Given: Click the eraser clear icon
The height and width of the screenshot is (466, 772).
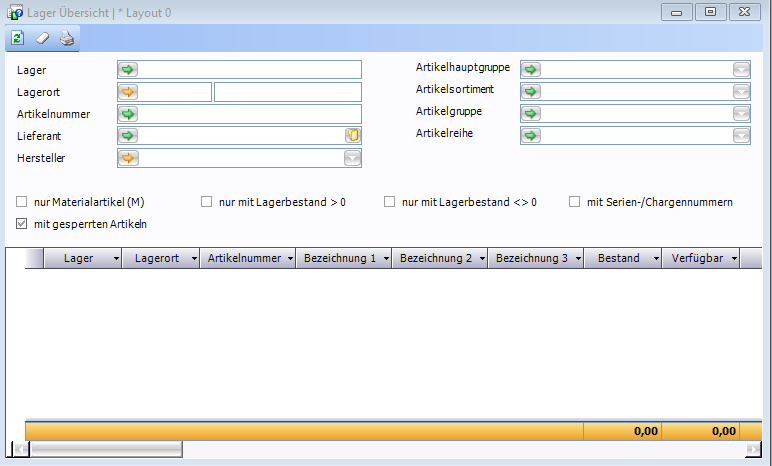Looking at the screenshot, I should pyautogui.click(x=42, y=39).
